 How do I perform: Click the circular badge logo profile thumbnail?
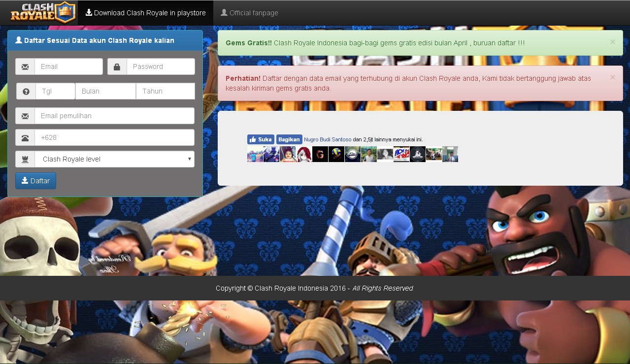(353, 154)
